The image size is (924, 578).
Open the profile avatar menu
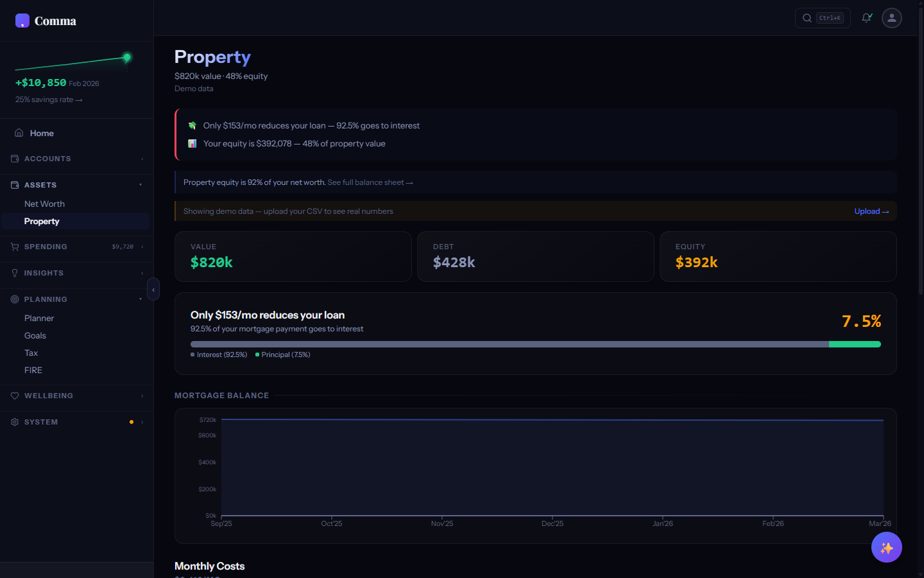[x=891, y=18]
